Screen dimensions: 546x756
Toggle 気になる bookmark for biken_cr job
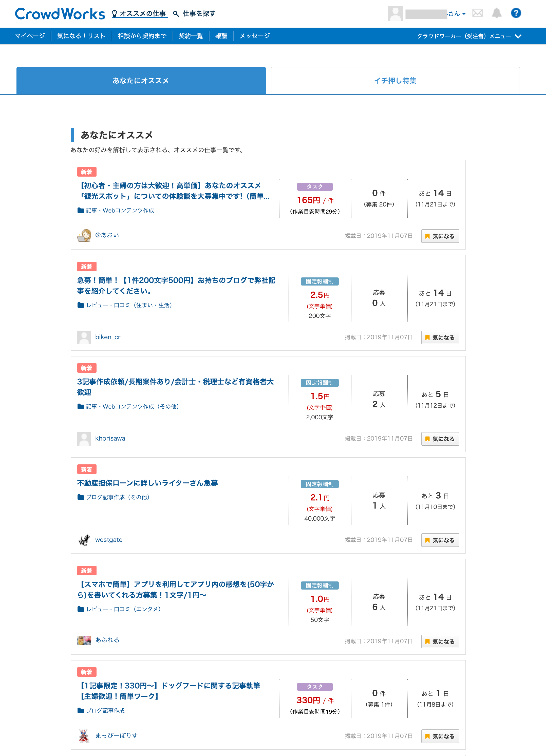[x=440, y=337]
